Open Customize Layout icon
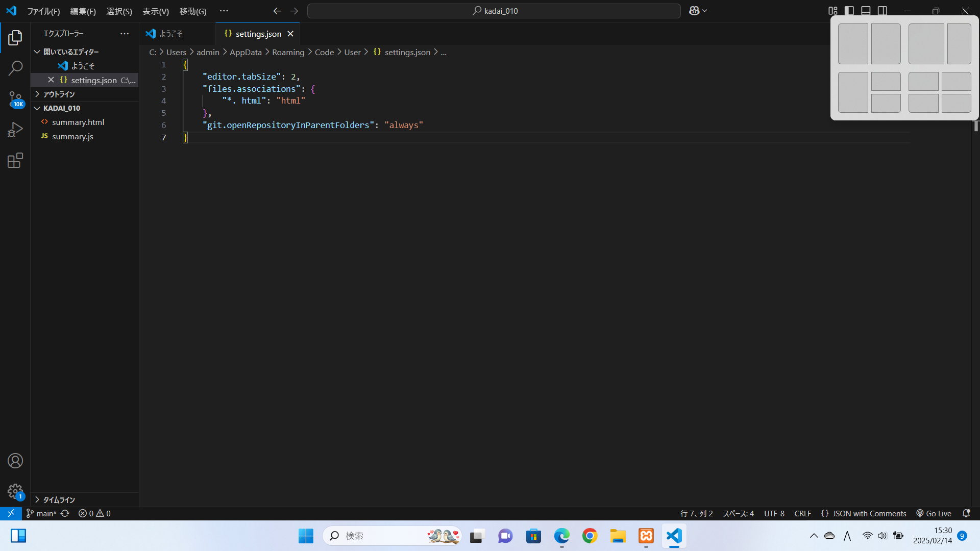The height and width of the screenshot is (551, 980). tap(833, 11)
